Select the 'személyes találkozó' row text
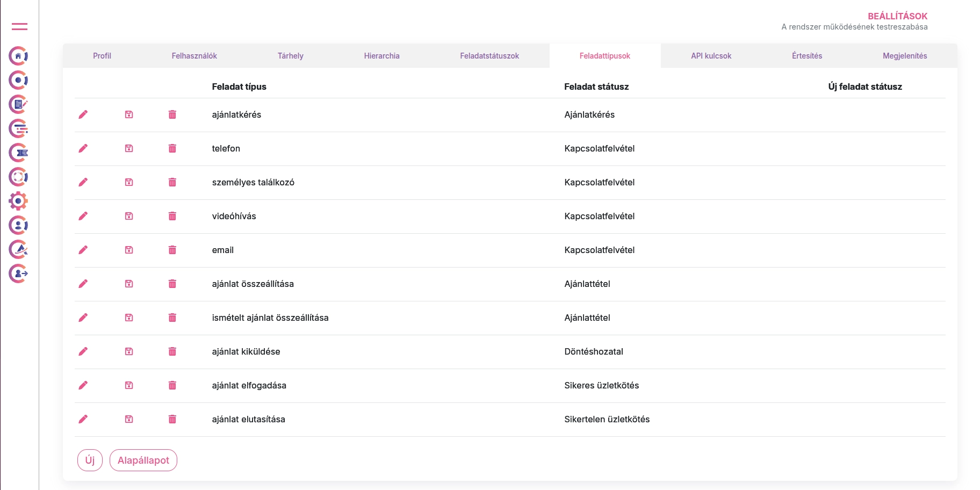Image resolution: width=980 pixels, height=490 pixels. tap(253, 182)
